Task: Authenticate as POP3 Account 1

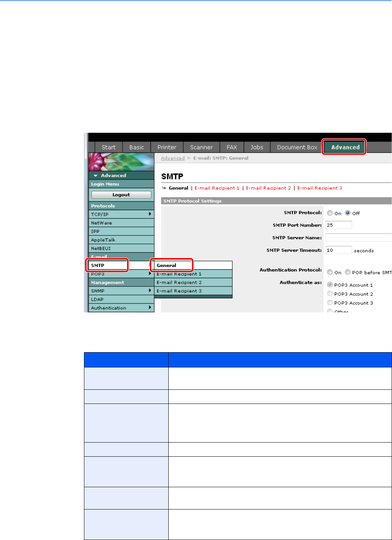Action: pos(330,285)
